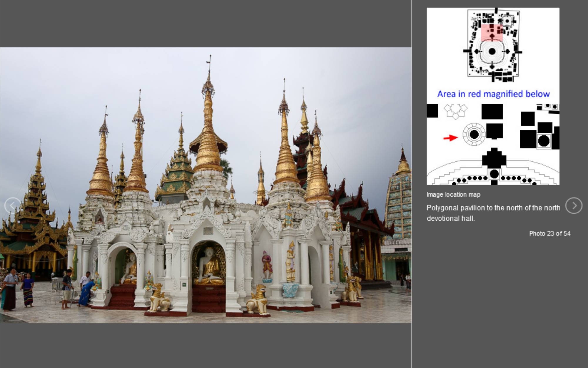
Task: Go to the previous photo arrow
Action: [x=13, y=205]
